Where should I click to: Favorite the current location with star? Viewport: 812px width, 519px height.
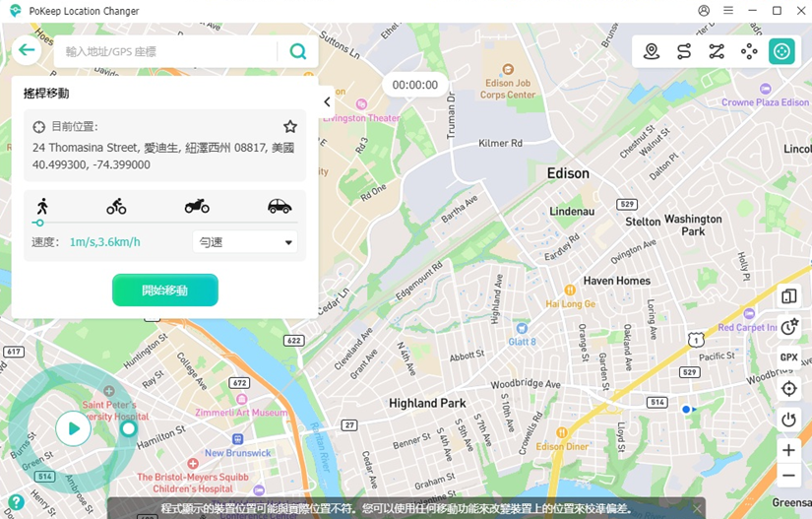(290, 127)
